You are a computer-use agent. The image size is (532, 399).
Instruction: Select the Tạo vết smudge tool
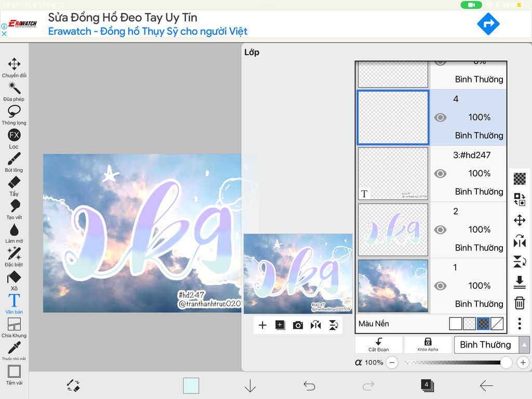click(x=14, y=210)
